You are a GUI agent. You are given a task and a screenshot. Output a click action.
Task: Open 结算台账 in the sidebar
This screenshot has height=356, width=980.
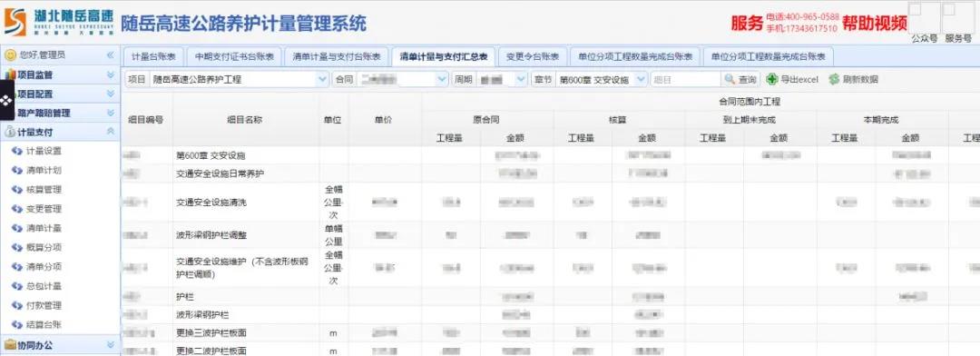(44, 325)
